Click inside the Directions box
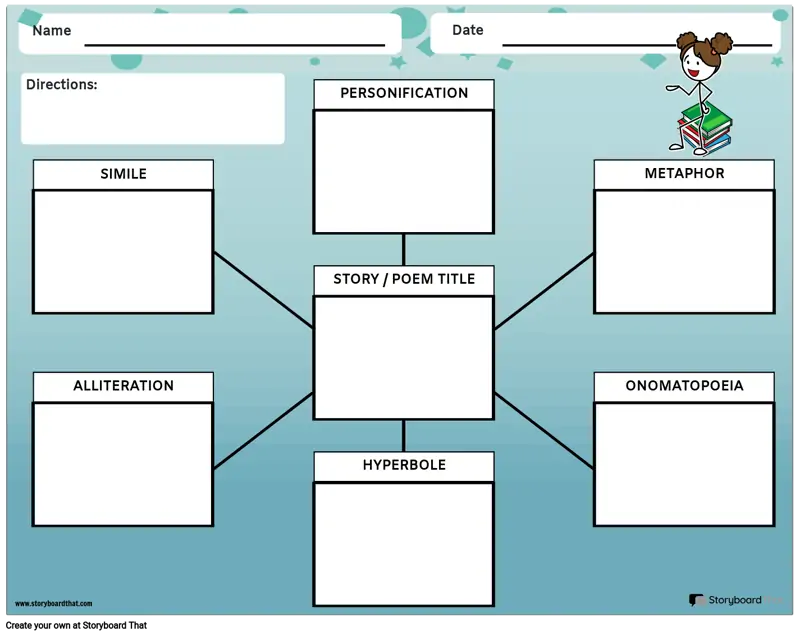Viewport: 800px width, 636px height. [153, 109]
